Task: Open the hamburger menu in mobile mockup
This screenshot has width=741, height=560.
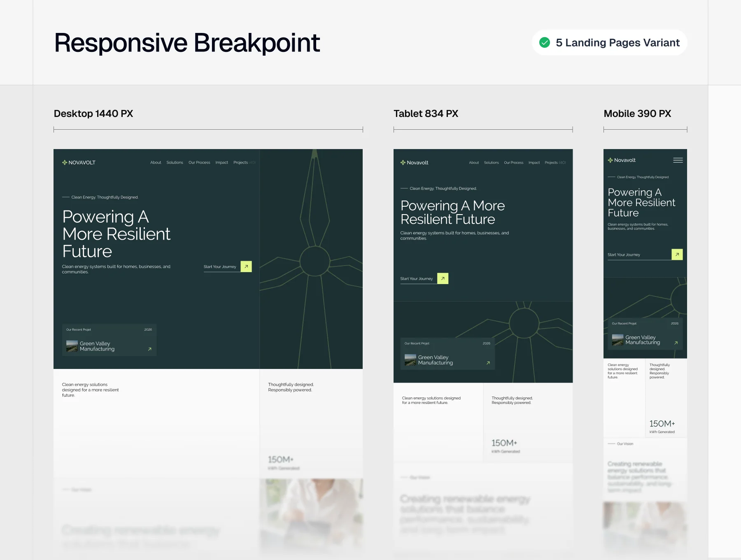Action: click(x=678, y=160)
